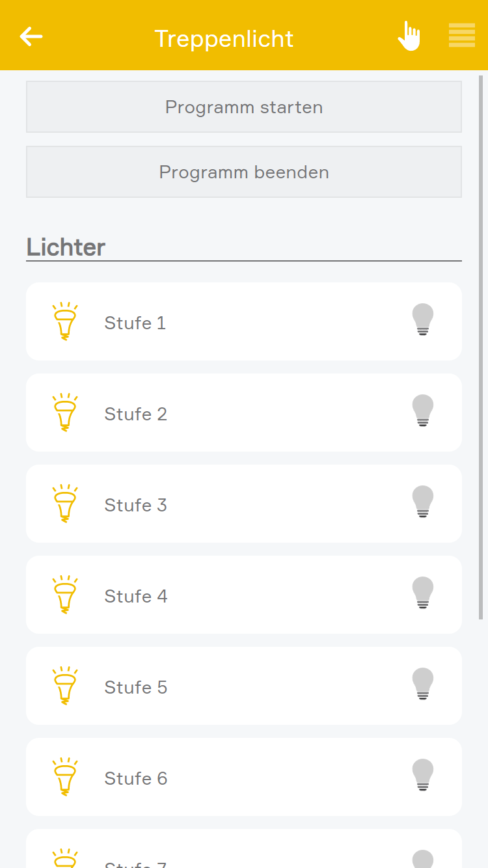Open the Stufe 4 light entry
Viewport: 488px width, 868px height.
tap(244, 595)
